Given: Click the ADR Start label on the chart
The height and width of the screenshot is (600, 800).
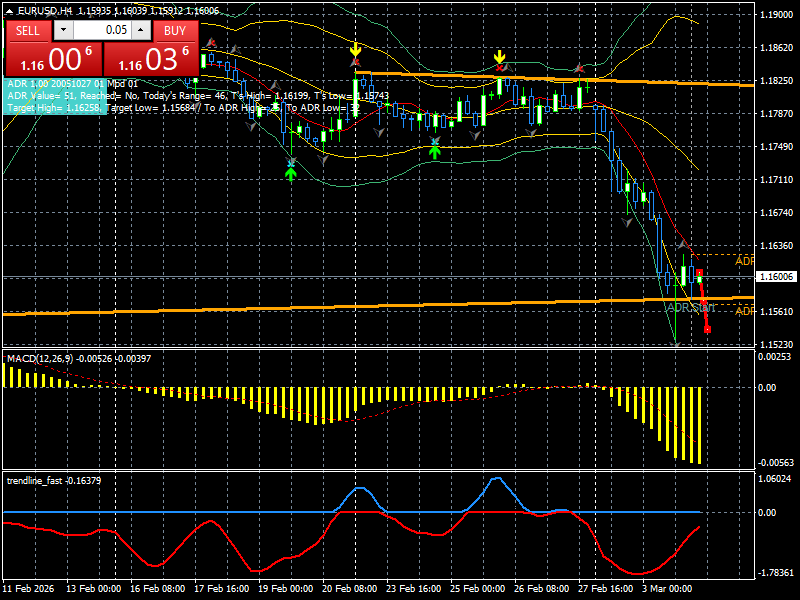Looking at the screenshot, I should pyautogui.click(x=691, y=308).
